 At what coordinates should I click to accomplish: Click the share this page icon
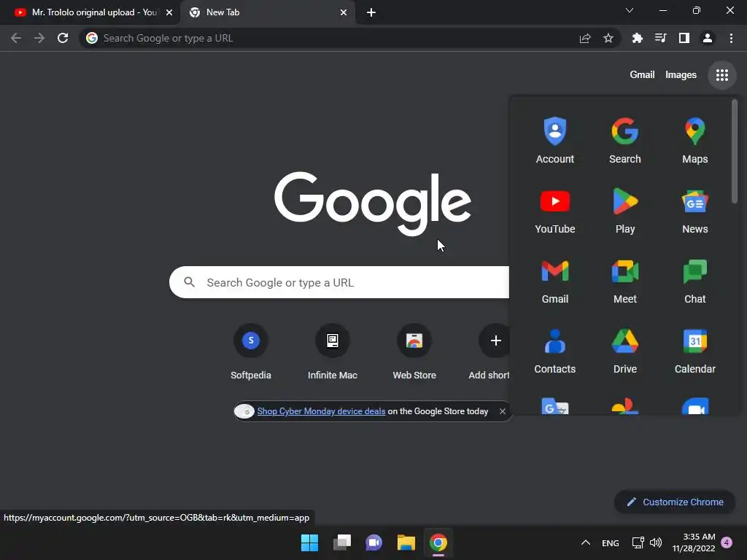coord(585,38)
